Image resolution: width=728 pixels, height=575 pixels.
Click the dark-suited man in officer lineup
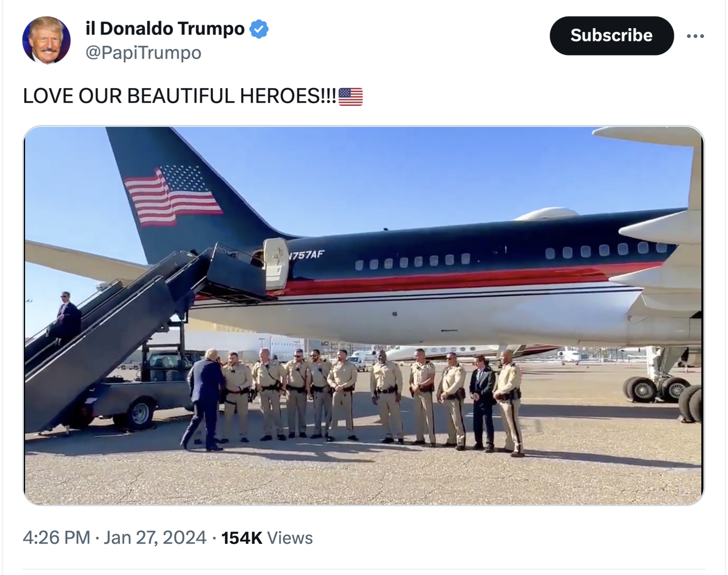point(482,403)
